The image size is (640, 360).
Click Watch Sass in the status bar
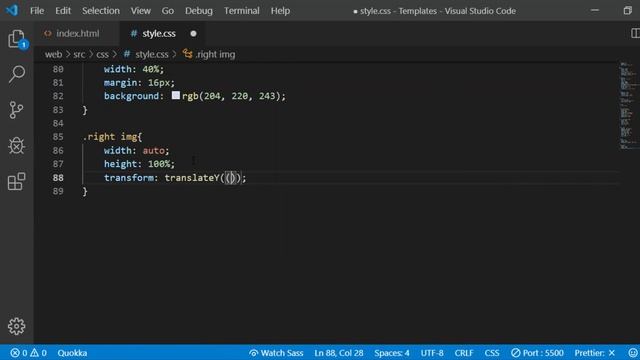tap(276, 353)
